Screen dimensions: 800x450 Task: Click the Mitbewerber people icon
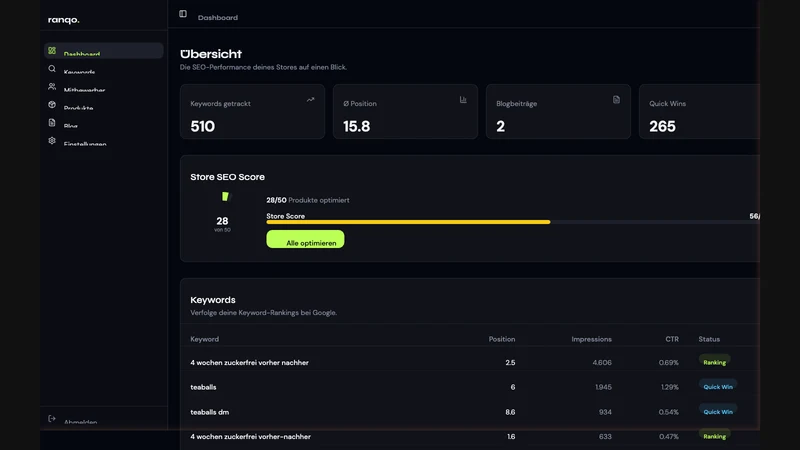point(52,87)
